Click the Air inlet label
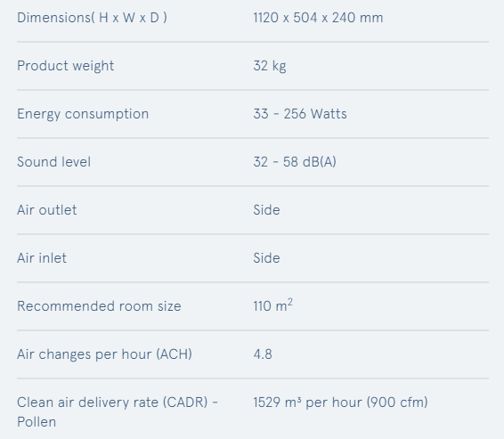 [x=42, y=258]
